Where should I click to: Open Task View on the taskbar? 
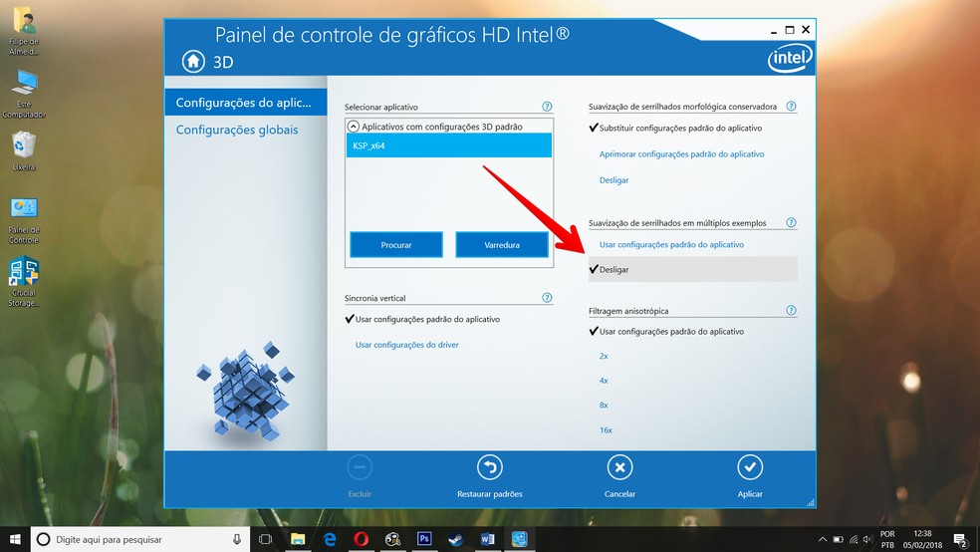[266, 539]
